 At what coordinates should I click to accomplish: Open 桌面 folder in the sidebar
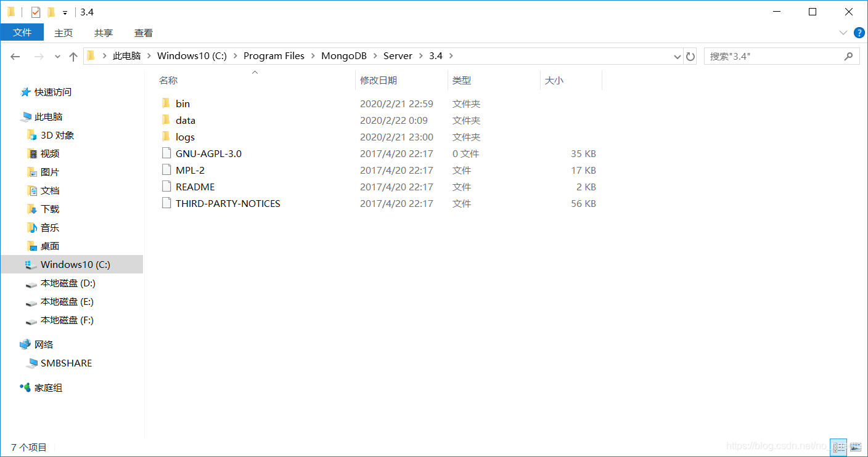tap(50, 246)
